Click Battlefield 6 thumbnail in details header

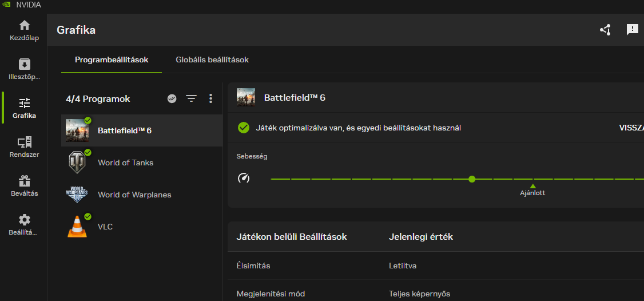tap(245, 97)
